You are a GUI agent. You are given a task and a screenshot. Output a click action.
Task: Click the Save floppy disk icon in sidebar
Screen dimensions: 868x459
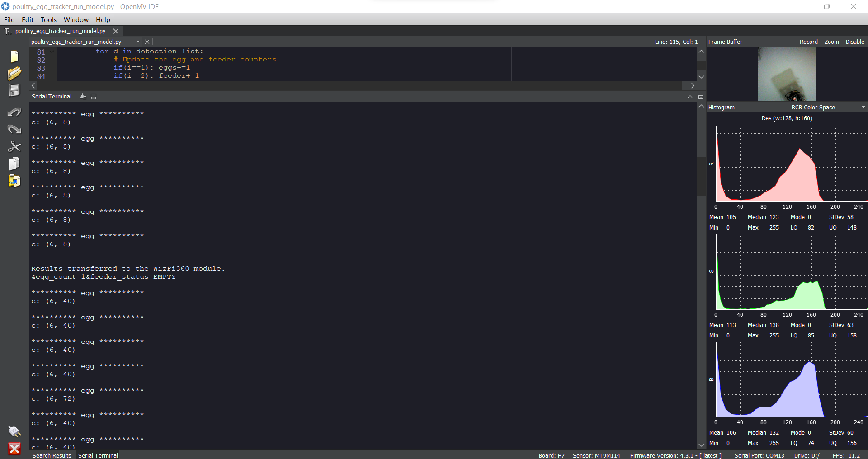pyautogui.click(x=14, y=91)
